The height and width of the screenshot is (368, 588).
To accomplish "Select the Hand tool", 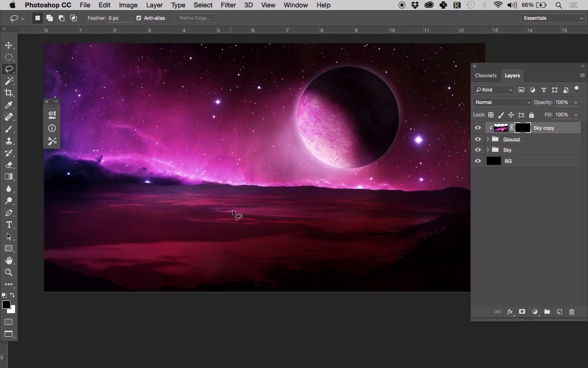I will pyautogui.click(x=9, y=261).
